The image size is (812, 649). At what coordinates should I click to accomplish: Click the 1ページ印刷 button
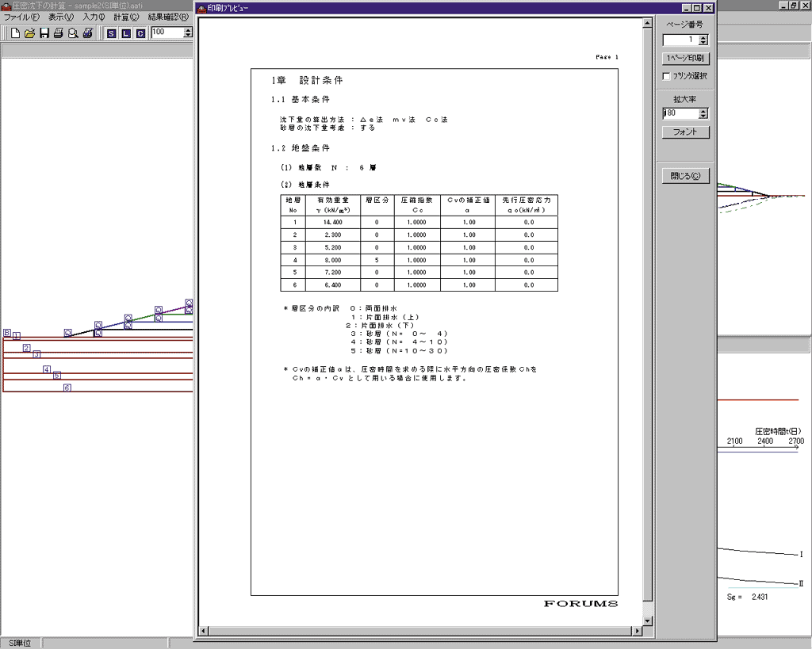click(685, 58)
